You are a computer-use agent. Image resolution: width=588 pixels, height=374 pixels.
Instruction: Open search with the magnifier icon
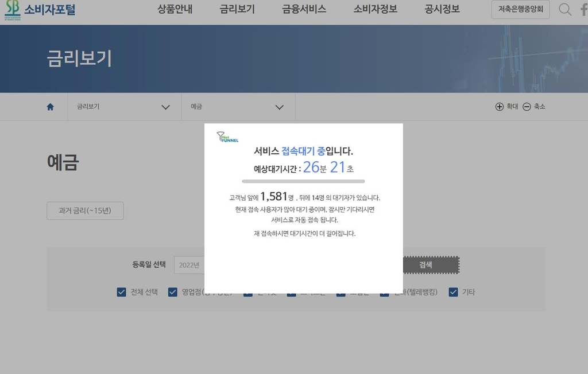coord(565,10)
